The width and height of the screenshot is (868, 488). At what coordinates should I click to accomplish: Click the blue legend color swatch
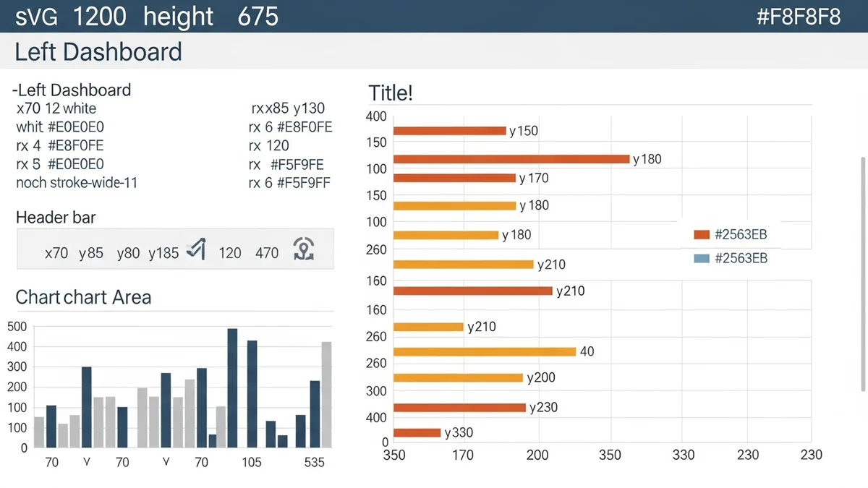coord(701,258)
